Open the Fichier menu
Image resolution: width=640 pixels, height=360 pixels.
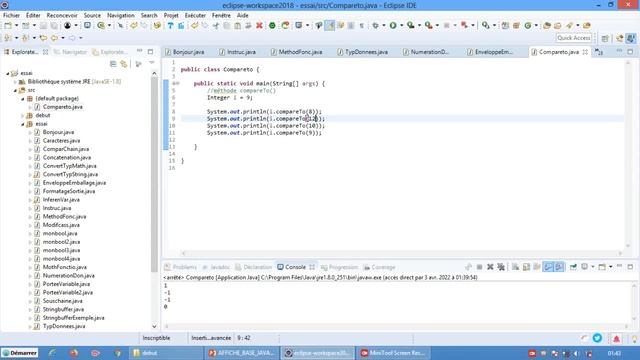tap(11, 15)
